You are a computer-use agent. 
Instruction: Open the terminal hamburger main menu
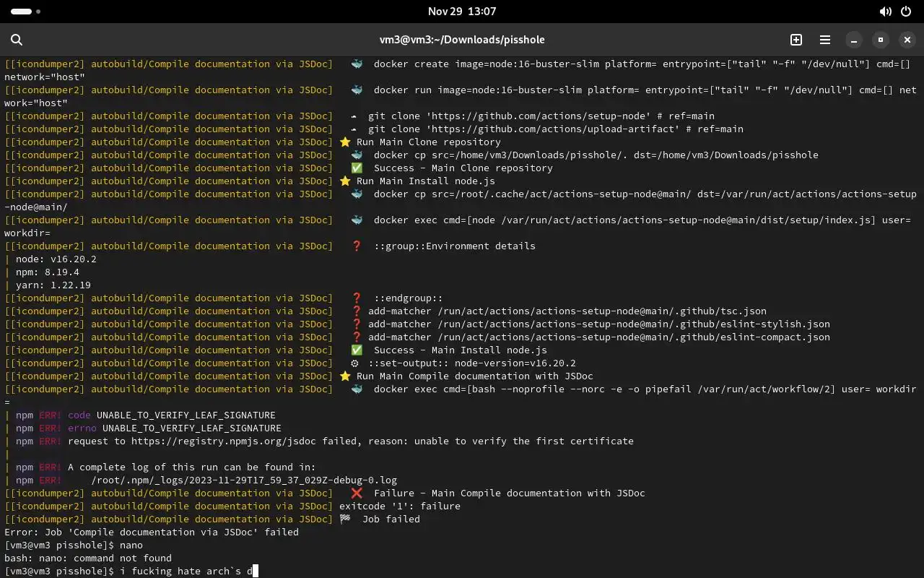tap(825, 40)
